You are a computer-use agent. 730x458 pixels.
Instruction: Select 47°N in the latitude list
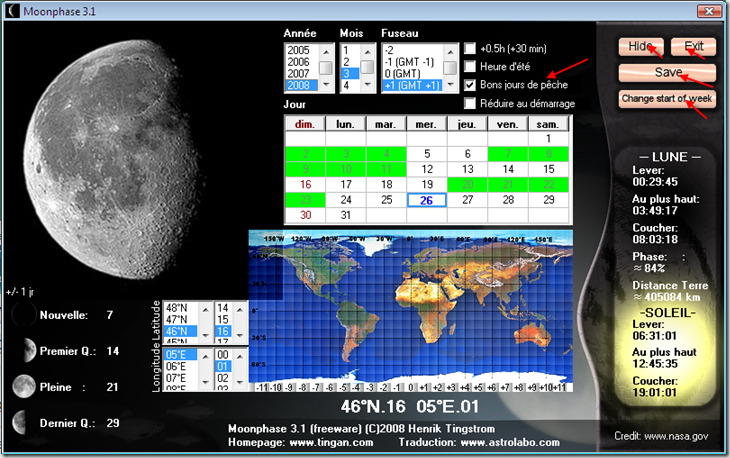(x=177, y=319)
